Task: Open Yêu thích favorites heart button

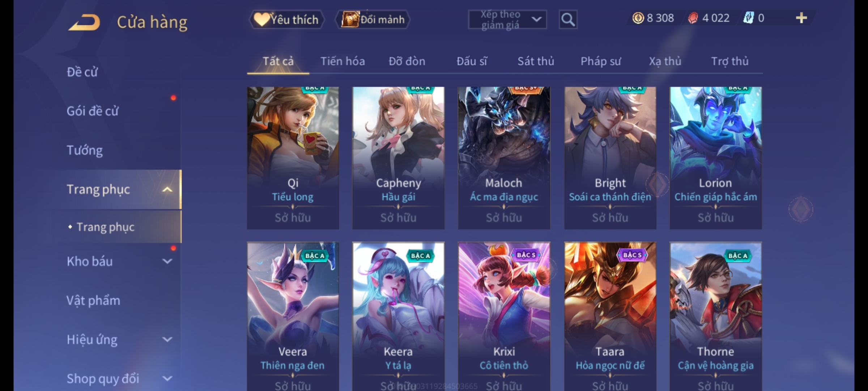Action: pyautogui.click(x=286, y=20)
